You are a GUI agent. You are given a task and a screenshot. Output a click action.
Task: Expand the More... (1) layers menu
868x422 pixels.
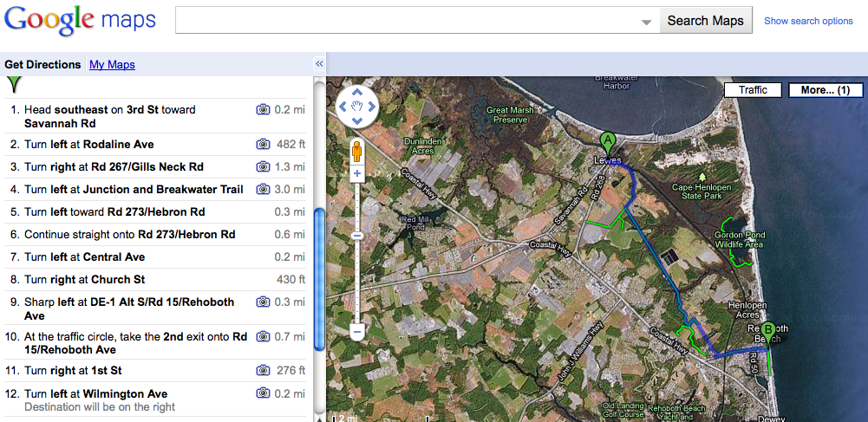pyautogui.click(x=825, y=90)
